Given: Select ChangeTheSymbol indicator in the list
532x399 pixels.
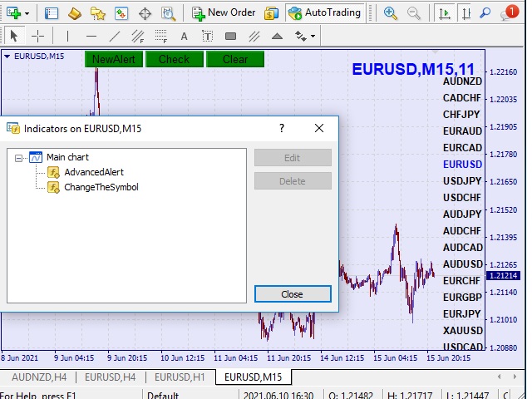Looking at the screenshot, I should click(x=101, y=187).
